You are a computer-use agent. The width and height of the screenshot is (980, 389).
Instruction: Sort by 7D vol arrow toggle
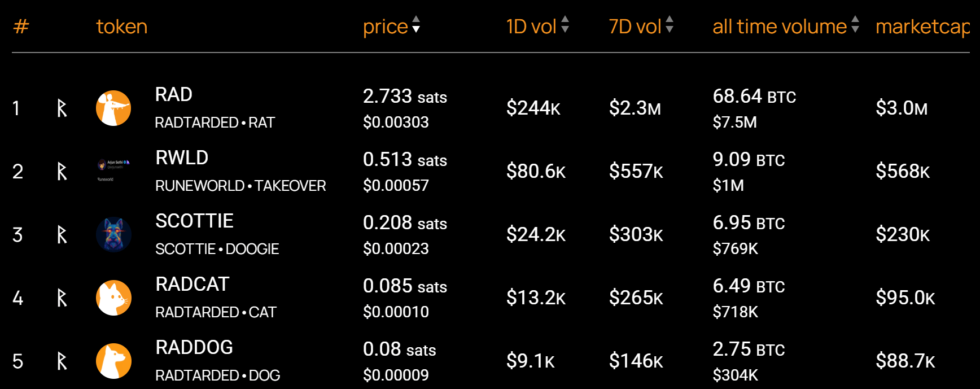pos(670,25)
